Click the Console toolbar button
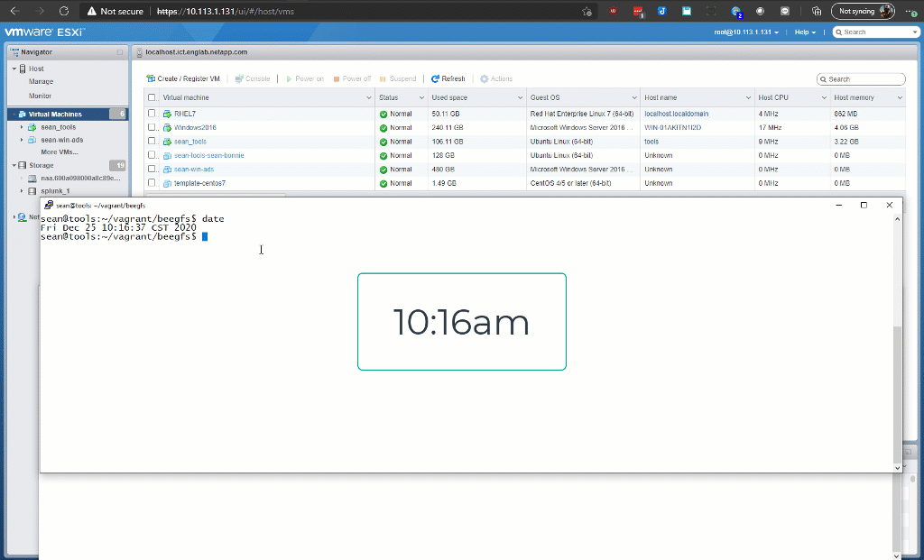924x560 pixels. click(x=253, y=79)
